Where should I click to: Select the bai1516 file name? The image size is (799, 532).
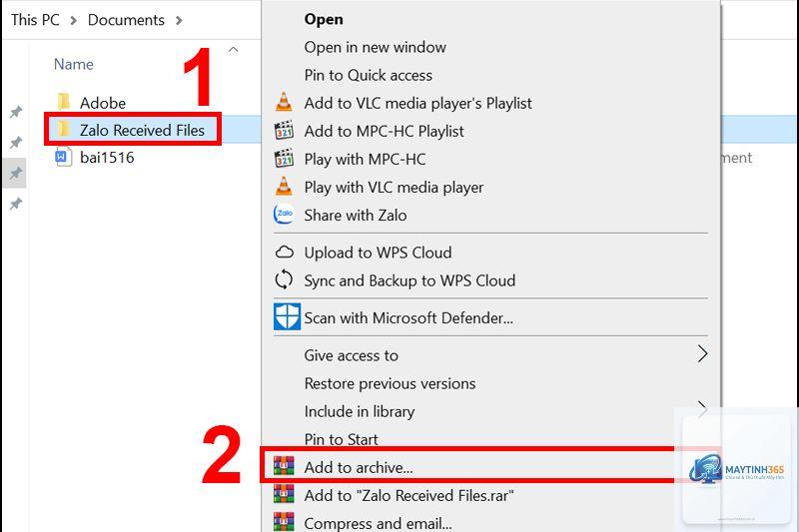tap(107, 158)
